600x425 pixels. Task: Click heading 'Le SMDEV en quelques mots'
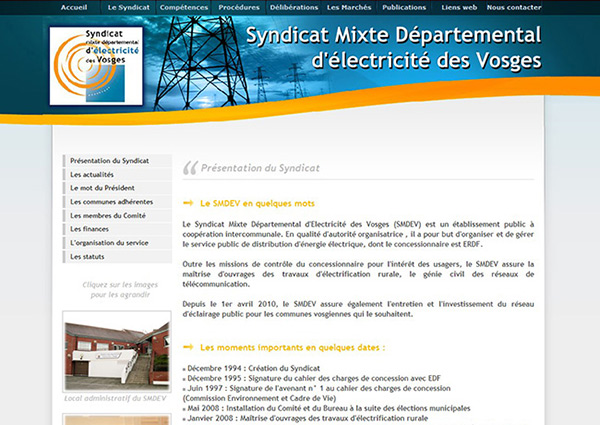[257, 204]
